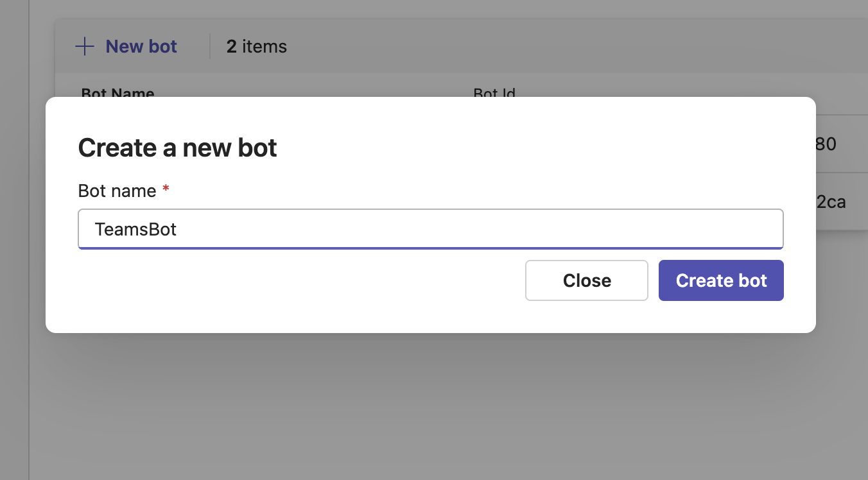Click the Bot name field label
The height and width of the screenshot is (480, 868).
117,191
